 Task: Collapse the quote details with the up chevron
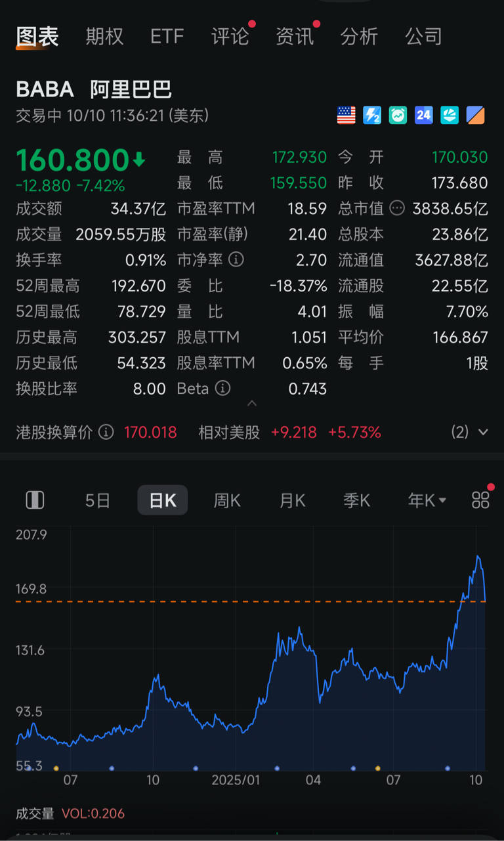pyautogui.click(x=252, y=403)
